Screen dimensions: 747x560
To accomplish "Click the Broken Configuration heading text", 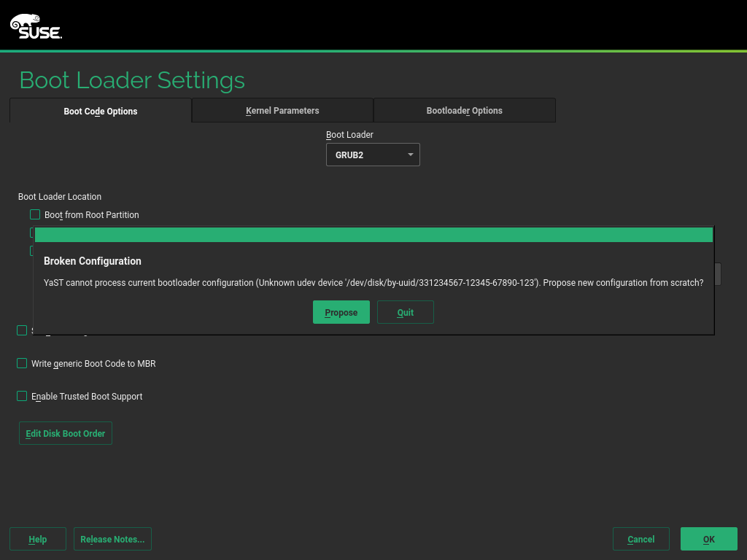I will 93,261.
